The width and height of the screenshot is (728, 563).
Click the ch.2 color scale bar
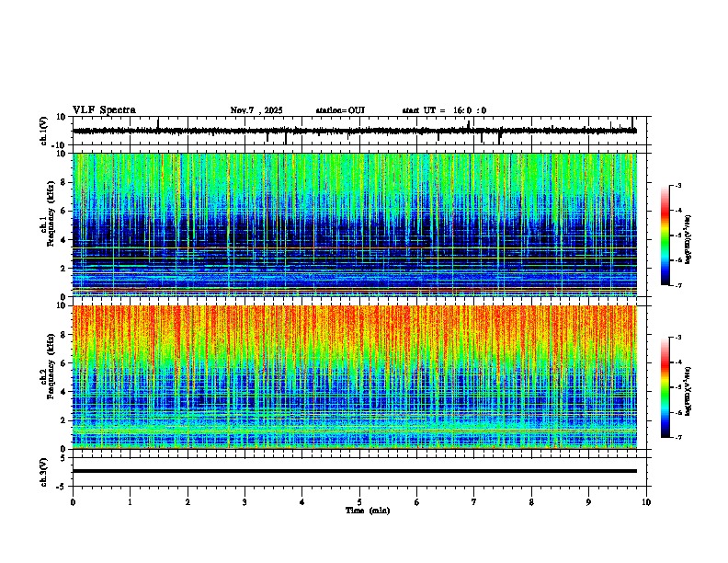coord(665,387)
